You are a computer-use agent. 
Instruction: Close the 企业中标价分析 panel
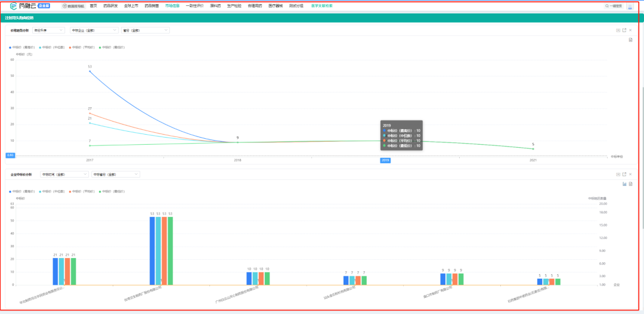click(x=630, y=175)
